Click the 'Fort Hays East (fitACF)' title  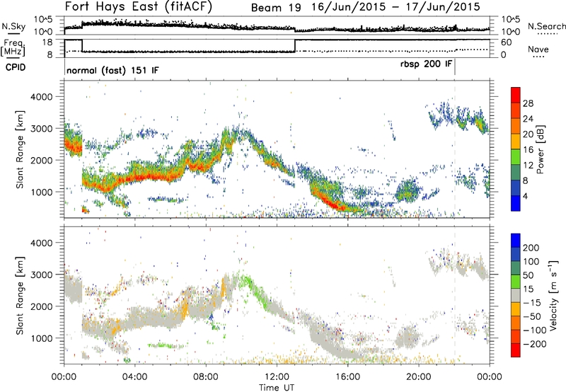click(138, 7)
